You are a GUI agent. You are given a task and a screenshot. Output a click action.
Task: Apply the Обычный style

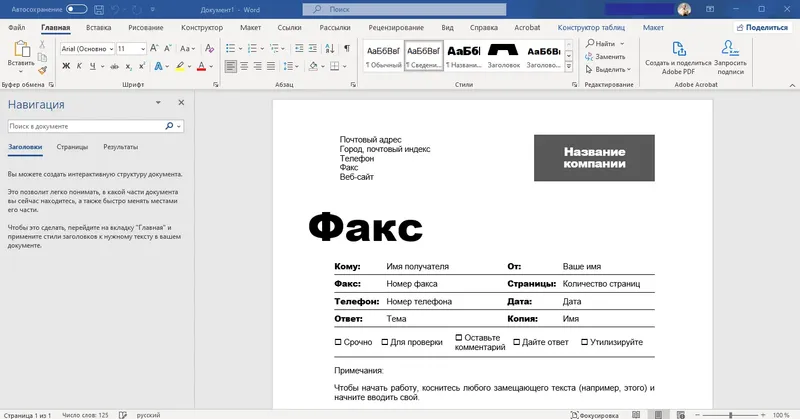(384, 56)
